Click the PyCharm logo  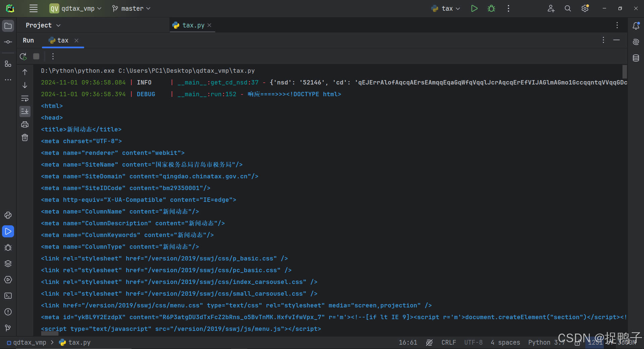(x=10, y=8)
